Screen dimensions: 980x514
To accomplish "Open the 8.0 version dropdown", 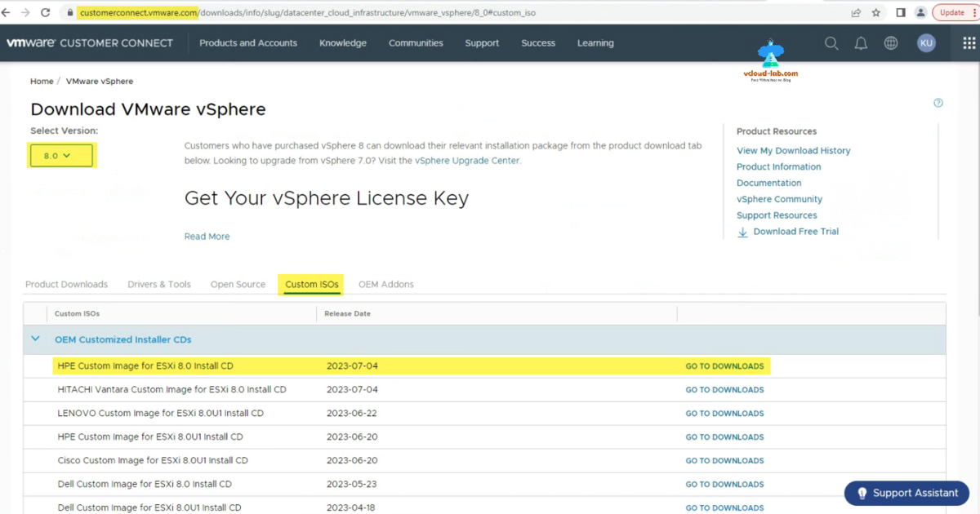I will pos(63,155).
